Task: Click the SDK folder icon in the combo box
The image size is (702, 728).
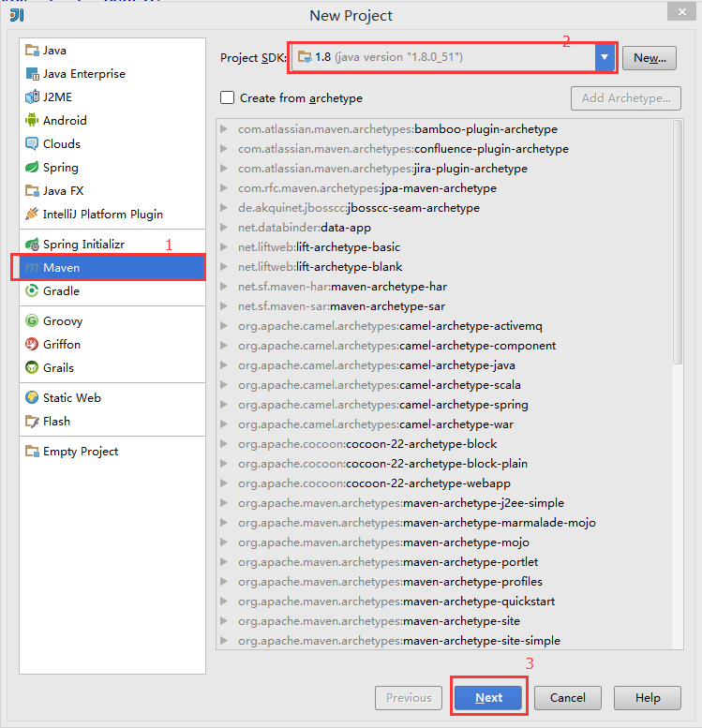Action: pyautogui.click(x=305, y=57)
